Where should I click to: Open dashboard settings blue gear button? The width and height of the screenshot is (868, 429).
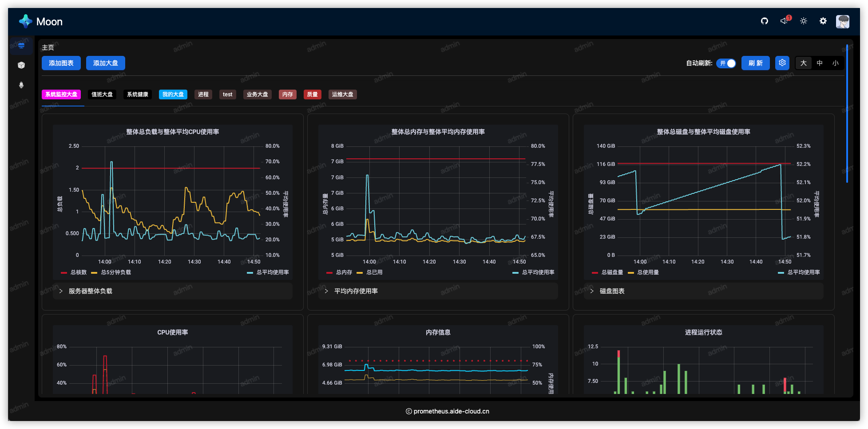tap(782, 63)
